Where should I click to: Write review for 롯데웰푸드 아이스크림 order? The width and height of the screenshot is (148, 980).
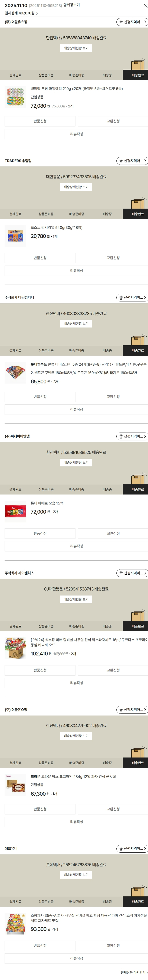click(76, 409)
